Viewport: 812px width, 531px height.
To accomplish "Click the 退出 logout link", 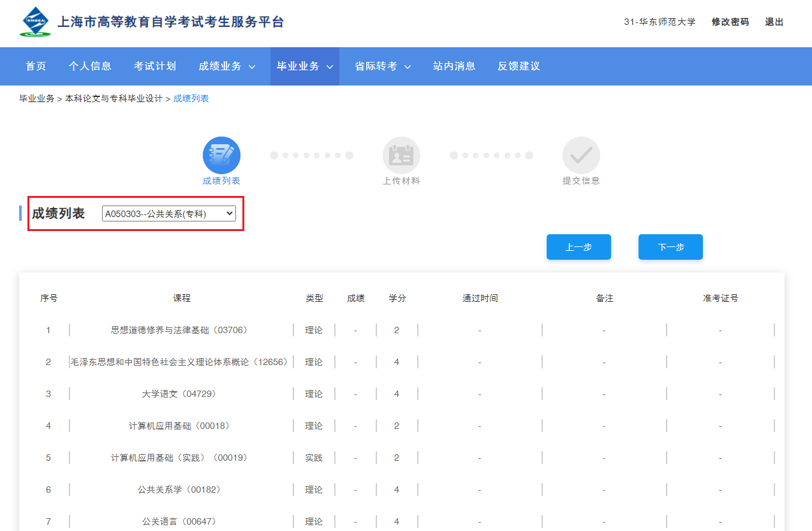I will [x=774, y=22].
